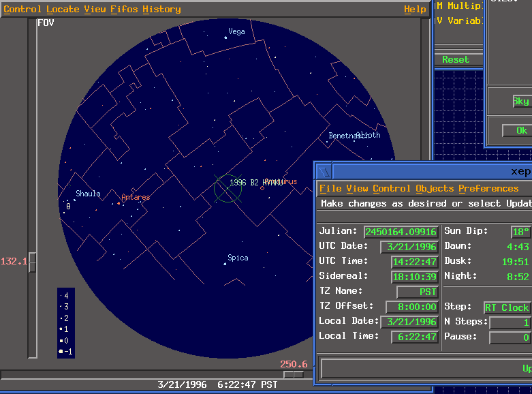
Task: Click the TZ Offset 8:00:00 field
Action: 412,307
